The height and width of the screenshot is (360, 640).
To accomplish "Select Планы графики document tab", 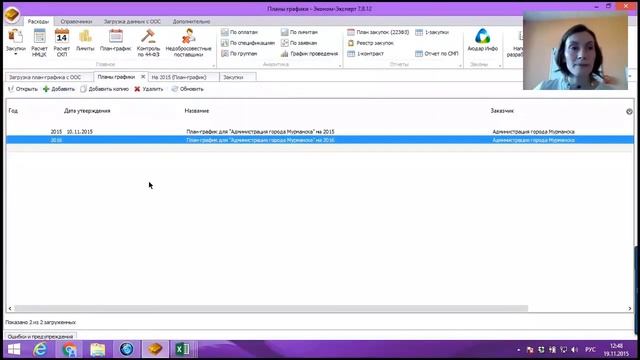I will tap(116, 77).
